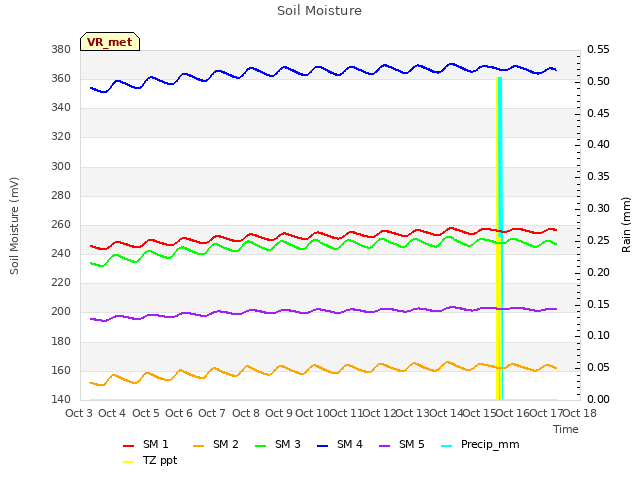Click the 140 y-axis tick label
The height and width of the screenshot is (480, 640).
[61, 399]
